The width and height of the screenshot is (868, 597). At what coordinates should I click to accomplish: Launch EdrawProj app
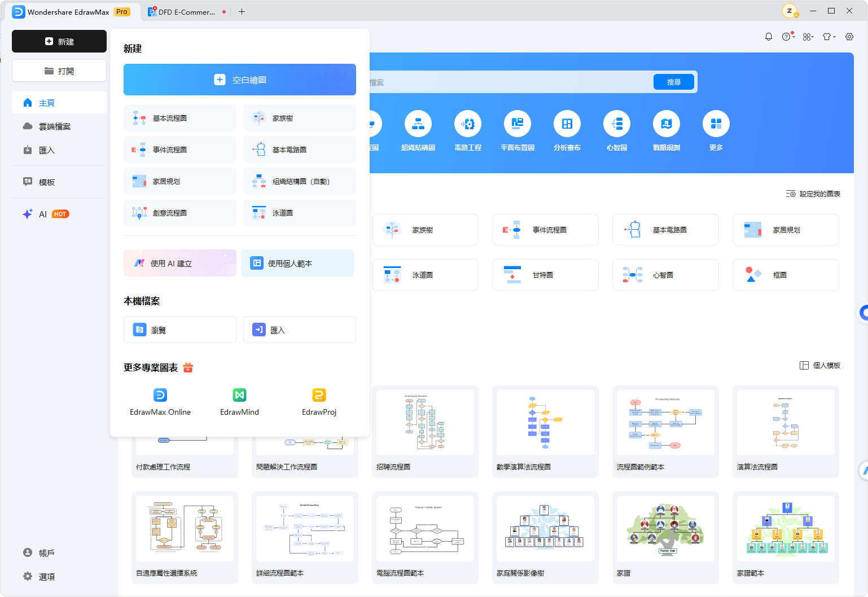point(319,402)
